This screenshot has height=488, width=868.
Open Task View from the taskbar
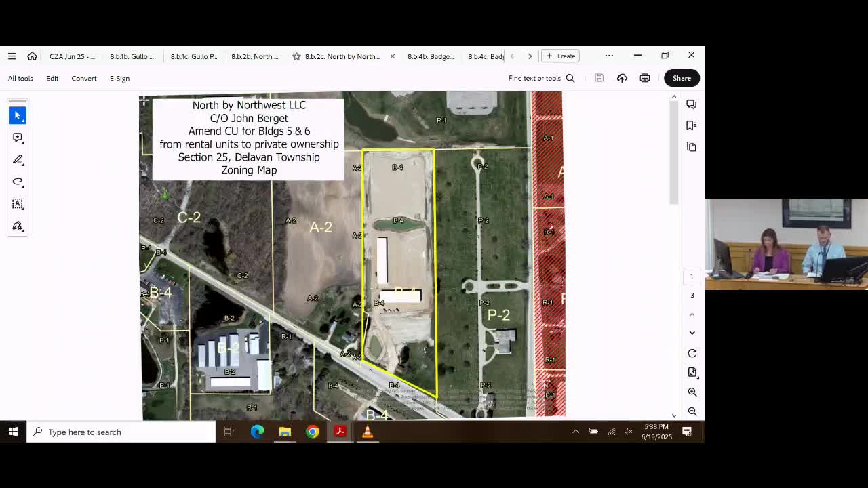pos(229,432)
